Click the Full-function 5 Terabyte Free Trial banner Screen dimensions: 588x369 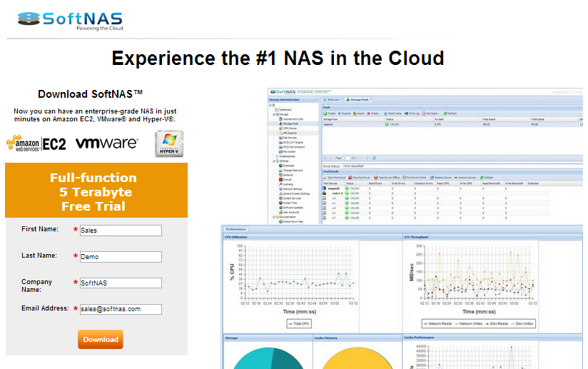pyautogui.click(x=96, y=191)
